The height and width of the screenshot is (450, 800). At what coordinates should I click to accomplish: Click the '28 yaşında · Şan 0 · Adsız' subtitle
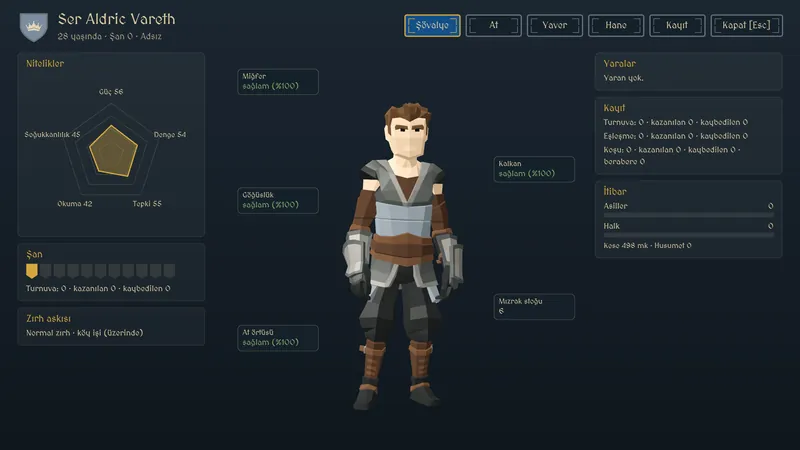tap(110, 36)
